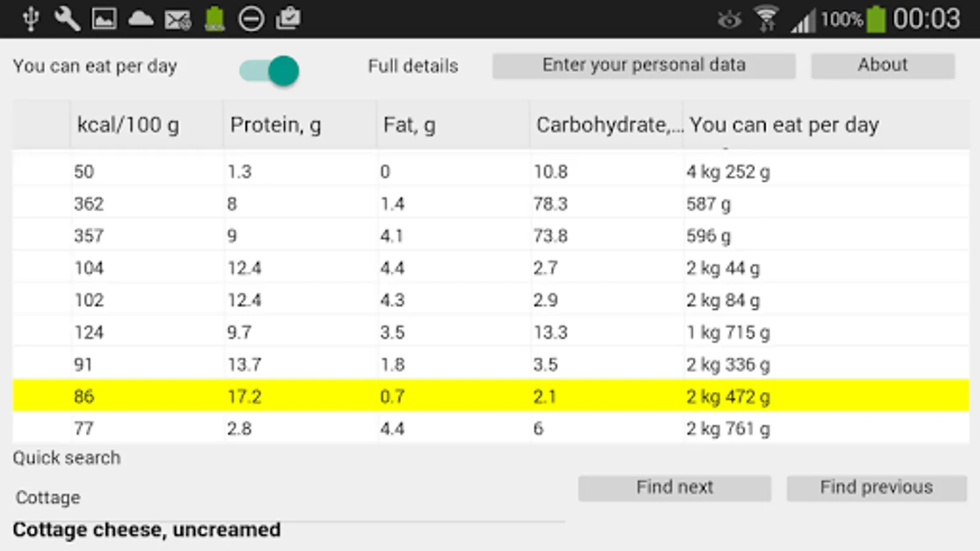980x551 pixels.
Task: Toggle the Full details switch
Action: (x=269, y=70)
